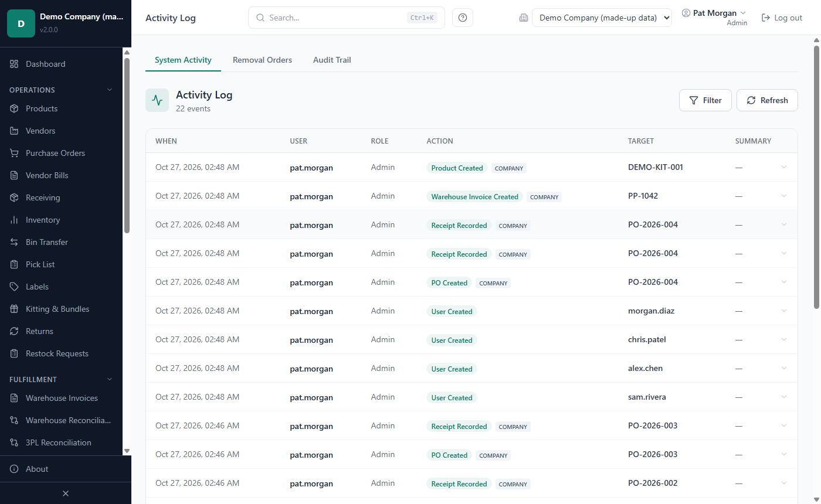The image size is (821, 504).
Task: Click the Purchase Orders cart icon
Action: pos(14,153)
